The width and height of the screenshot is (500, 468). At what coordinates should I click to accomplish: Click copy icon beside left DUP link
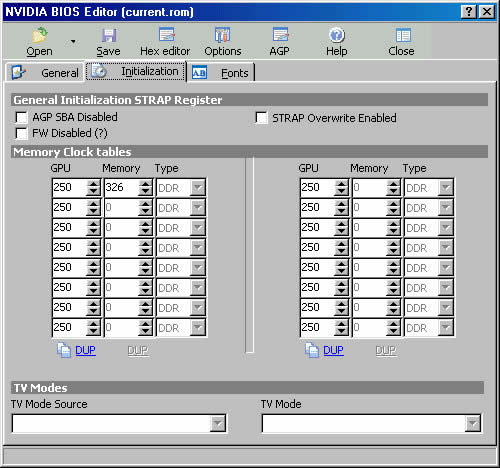click(64, 350)
